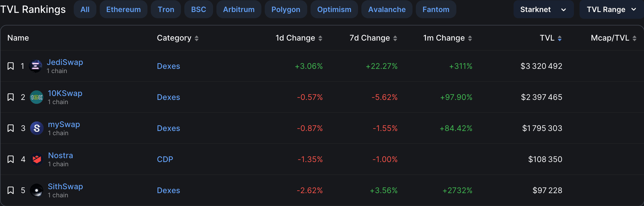This screenshot has height=206, width=644.
Task: Open the CDP category link
Action: pos(165,159)
